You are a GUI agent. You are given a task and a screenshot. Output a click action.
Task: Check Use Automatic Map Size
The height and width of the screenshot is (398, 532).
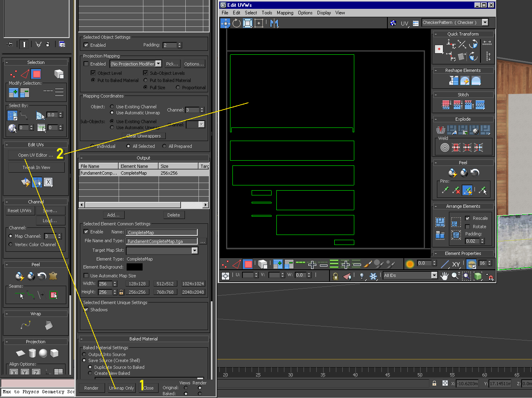coord(86,276)
